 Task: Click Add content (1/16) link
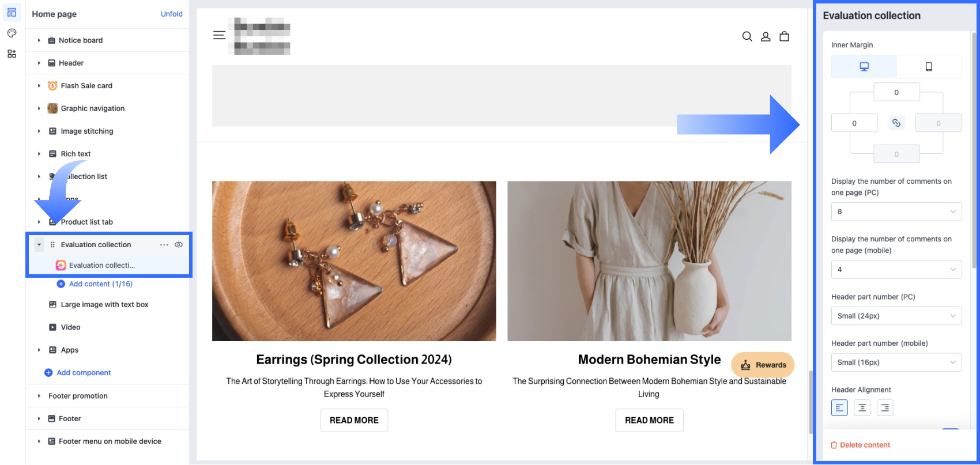(101, 284)
